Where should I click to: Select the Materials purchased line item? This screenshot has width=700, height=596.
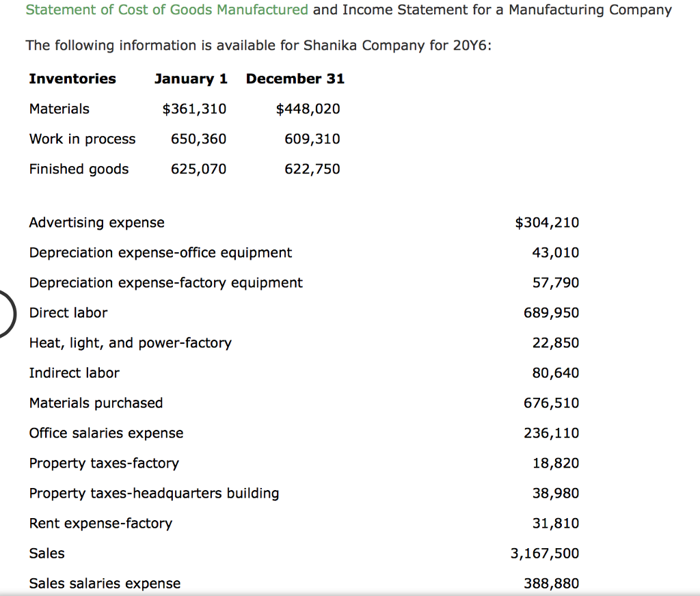96,403
